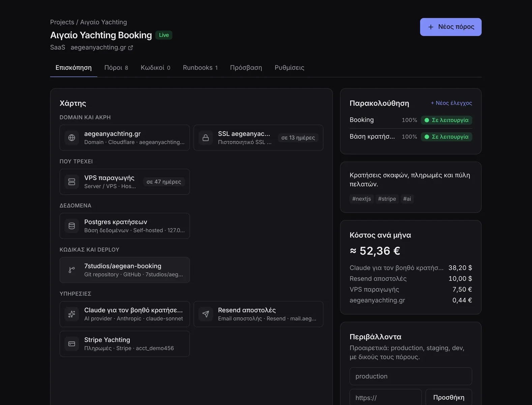Image resolution: width=532 pixels, height=405 pixels.
Task: Open the aegeanyachting.gr site link in header
Action: 101,48
